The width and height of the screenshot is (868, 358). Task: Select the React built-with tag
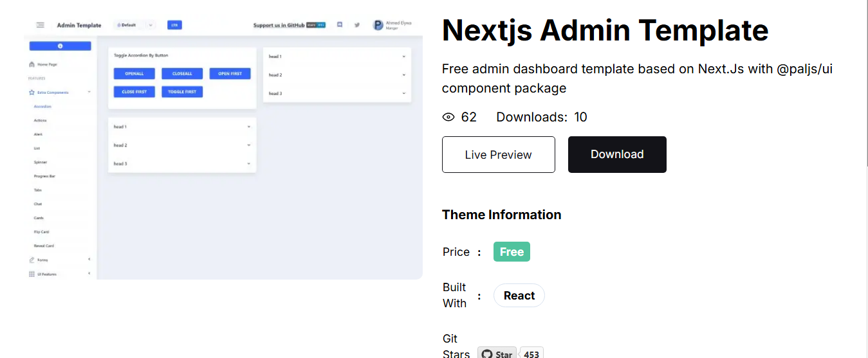[519, 296]
